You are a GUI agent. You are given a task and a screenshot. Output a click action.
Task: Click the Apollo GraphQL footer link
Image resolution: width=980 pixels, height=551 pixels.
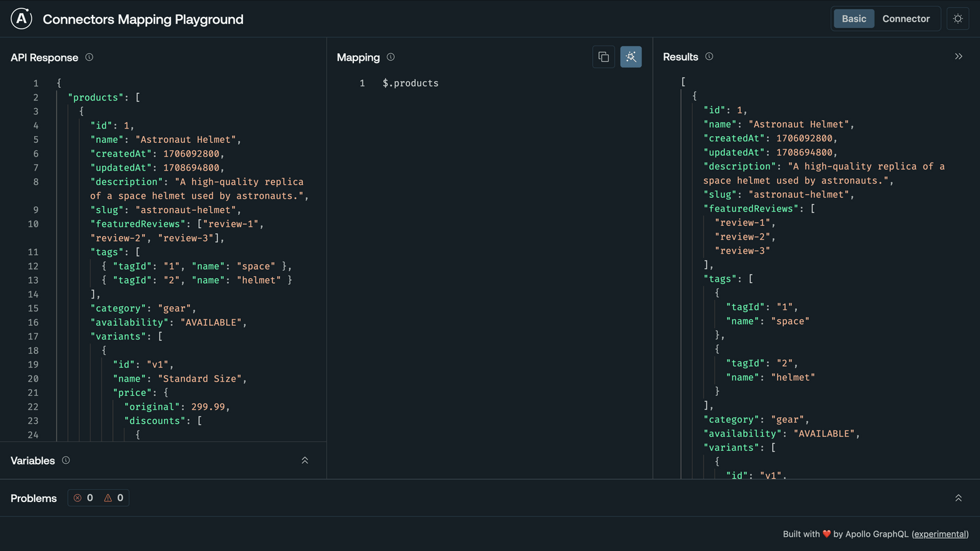pos(875,534)
